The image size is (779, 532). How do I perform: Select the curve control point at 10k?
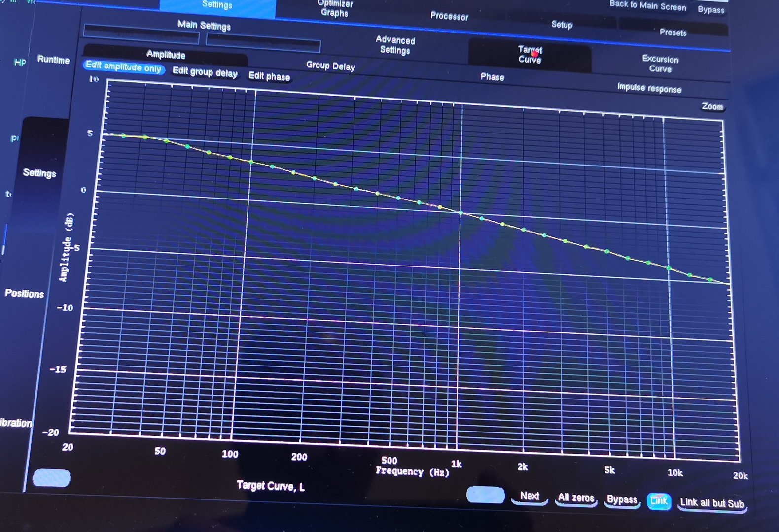coord(669,268)
